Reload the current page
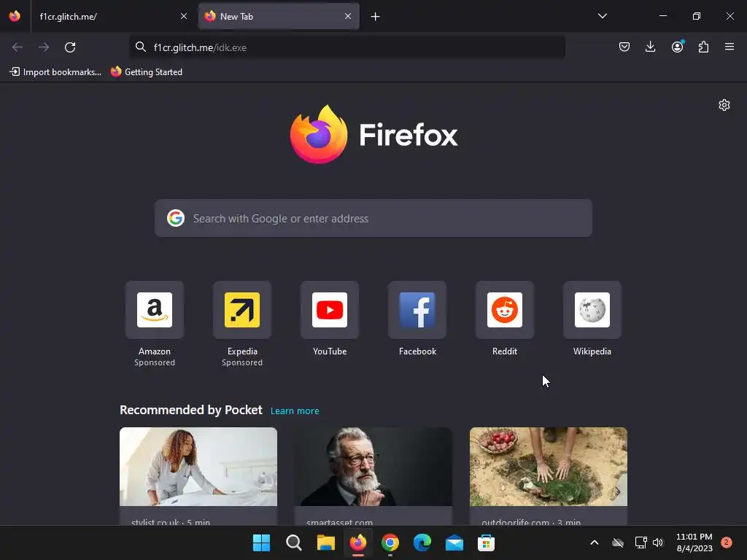 click(x=70, y=47)
